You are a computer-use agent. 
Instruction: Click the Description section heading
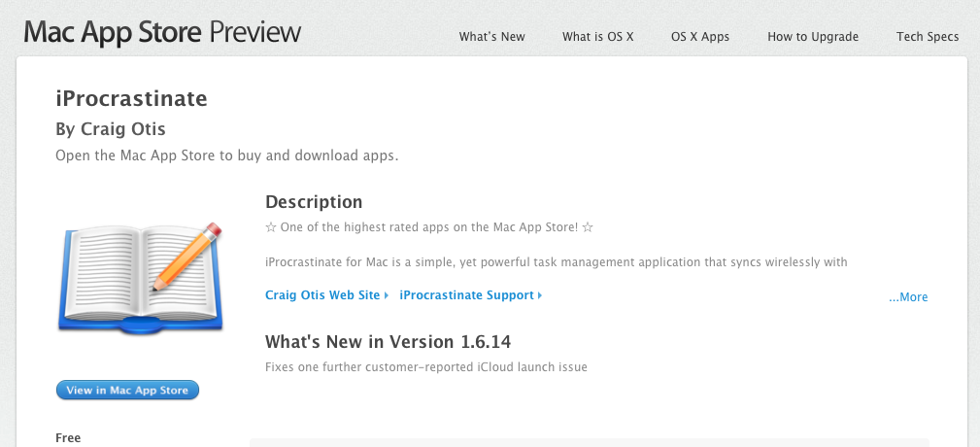[x=314, y=202]
